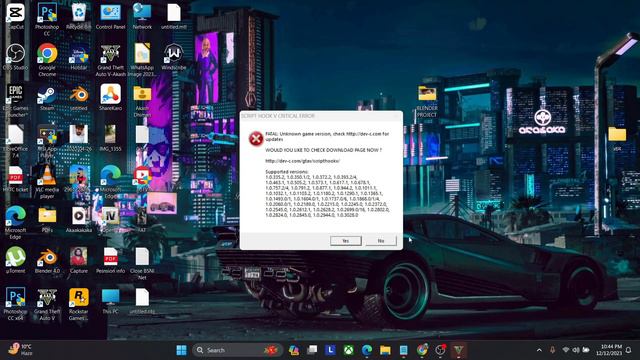Select the Steam desktop shortcut
This screenshot has width=640, height=360.
47,98
